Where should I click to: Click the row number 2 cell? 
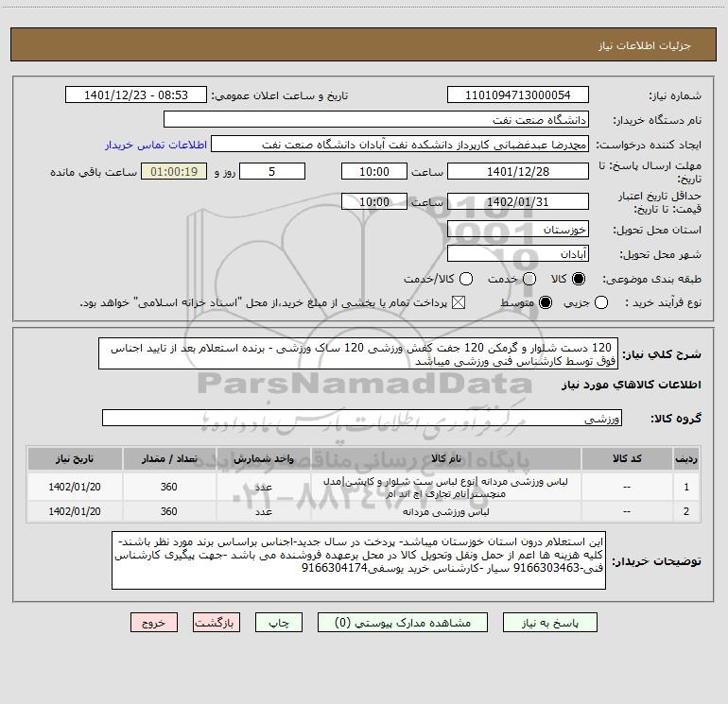coord(686,511)
